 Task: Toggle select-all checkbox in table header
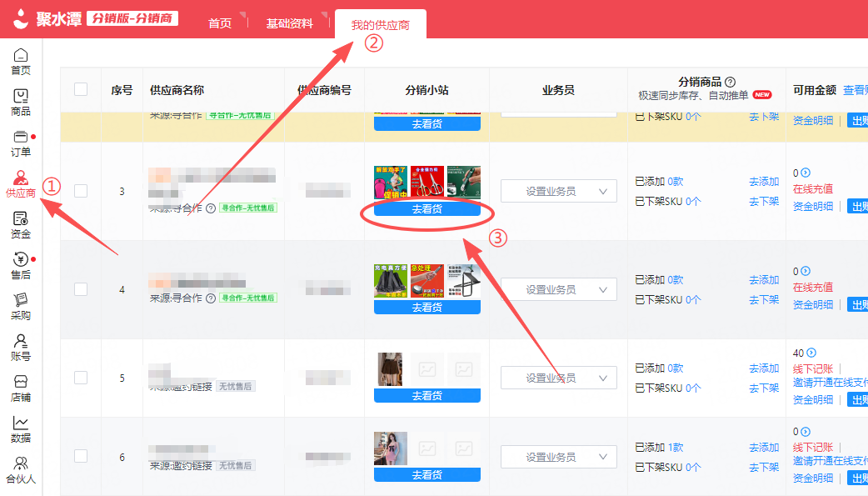click(81, 89)
